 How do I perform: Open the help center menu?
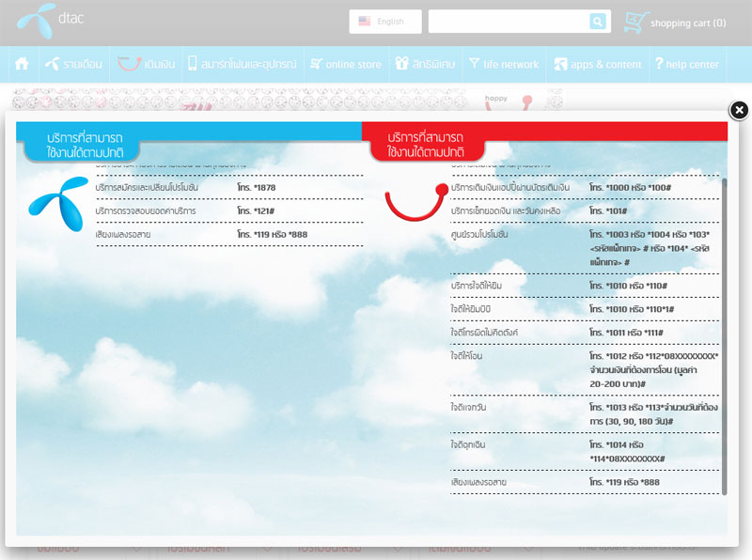(687, 64)
